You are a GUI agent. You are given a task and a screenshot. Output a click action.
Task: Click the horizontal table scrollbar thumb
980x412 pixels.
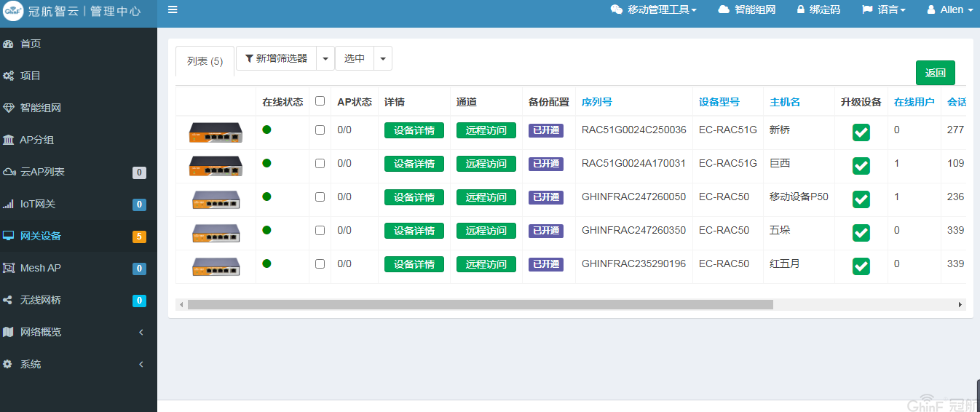[481, 305]
